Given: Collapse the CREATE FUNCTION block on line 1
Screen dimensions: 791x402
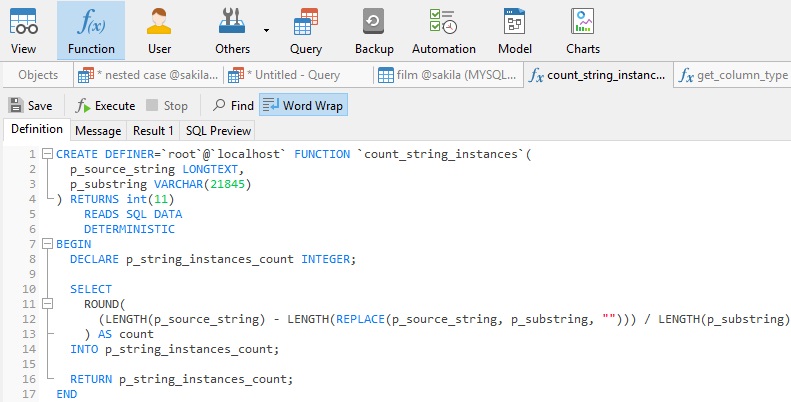Looking at the screenshot, I should (47, 154).
